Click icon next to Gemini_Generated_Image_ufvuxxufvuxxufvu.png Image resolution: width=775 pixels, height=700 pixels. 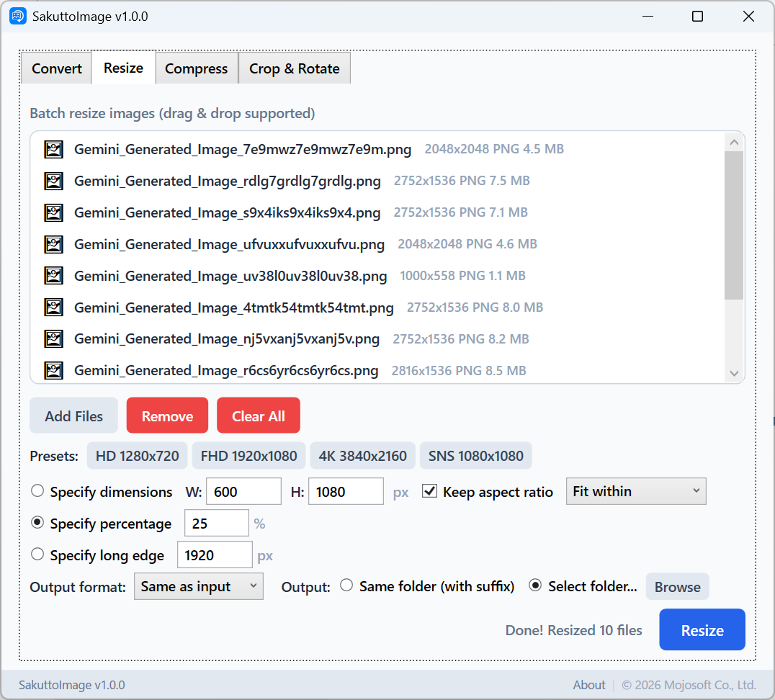point(54,244)
